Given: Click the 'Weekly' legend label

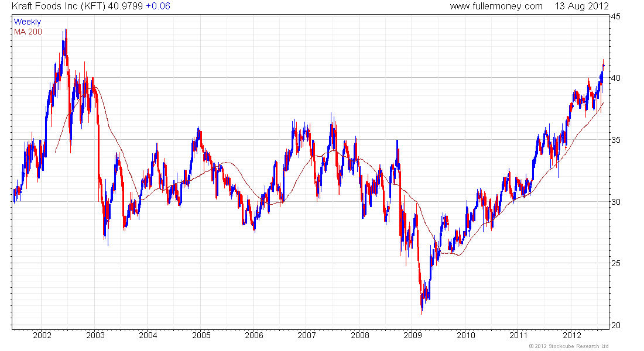Looking at the screenshot, I should [x=28, y=22].
